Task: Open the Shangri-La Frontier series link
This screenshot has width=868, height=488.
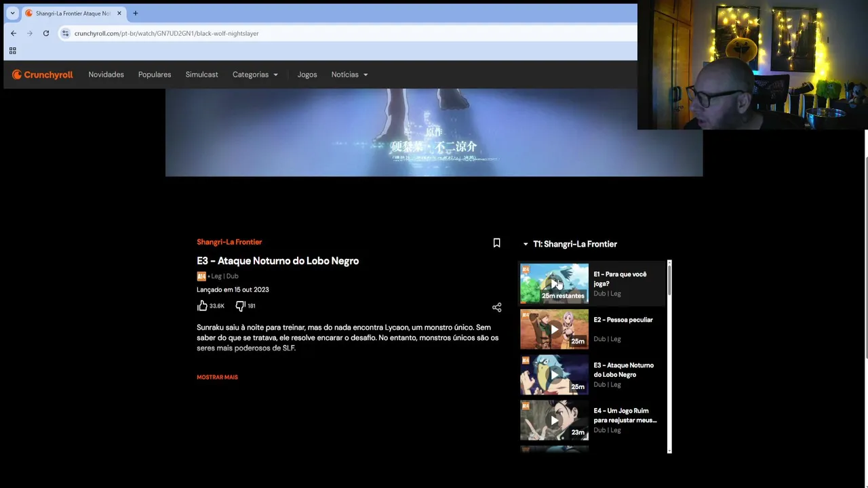Action: pyautogui.click(x=229, y=242)
